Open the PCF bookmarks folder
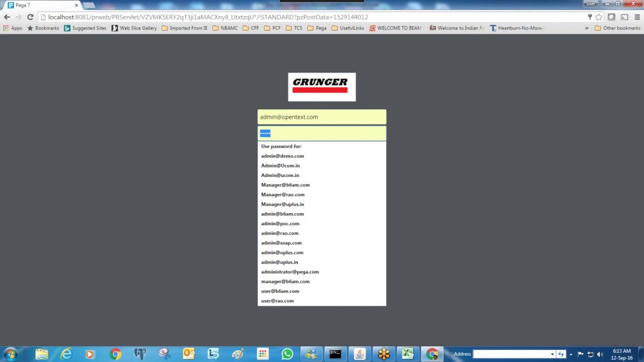This screenshot has width=644, height=362. (272, 28)
